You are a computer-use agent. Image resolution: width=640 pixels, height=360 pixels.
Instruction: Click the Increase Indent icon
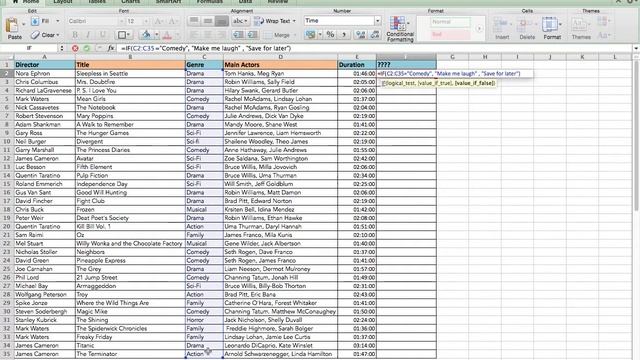[x=253, y=35]
